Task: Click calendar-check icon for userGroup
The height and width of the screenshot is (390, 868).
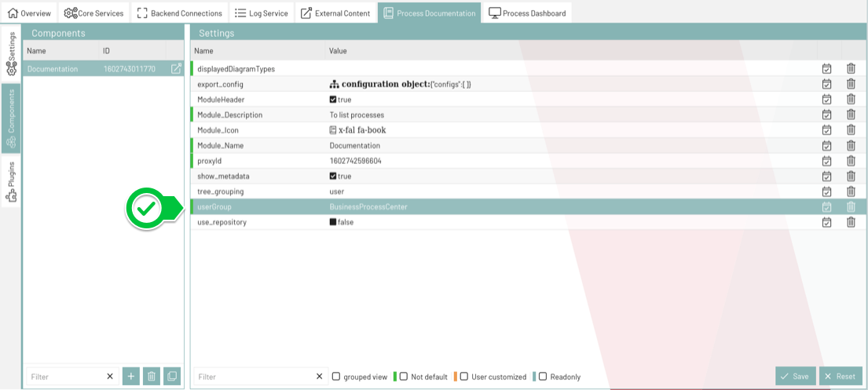Action: [826, 207]
